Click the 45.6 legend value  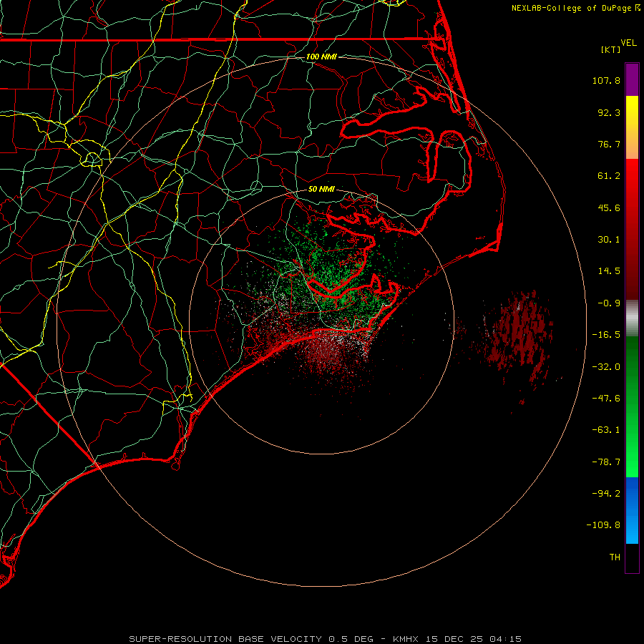609,208
